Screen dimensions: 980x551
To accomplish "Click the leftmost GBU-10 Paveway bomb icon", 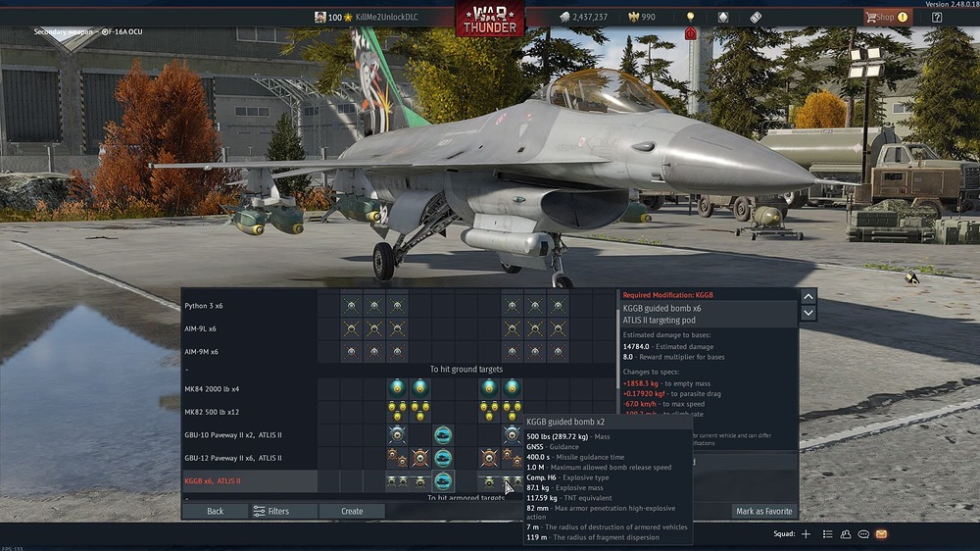I will pos(397,434).
